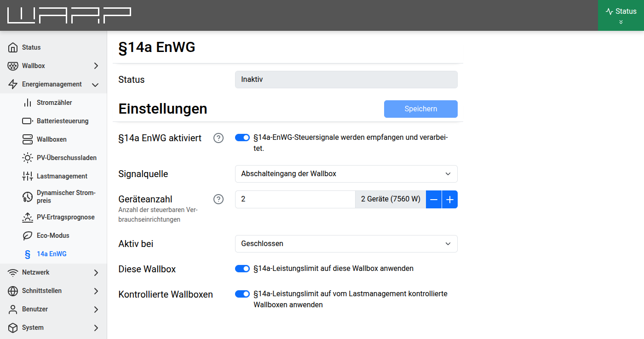This screenshot has width=644, height=339.
Task: Expand the Benutzer menu chevron
Action: point(96,309)
